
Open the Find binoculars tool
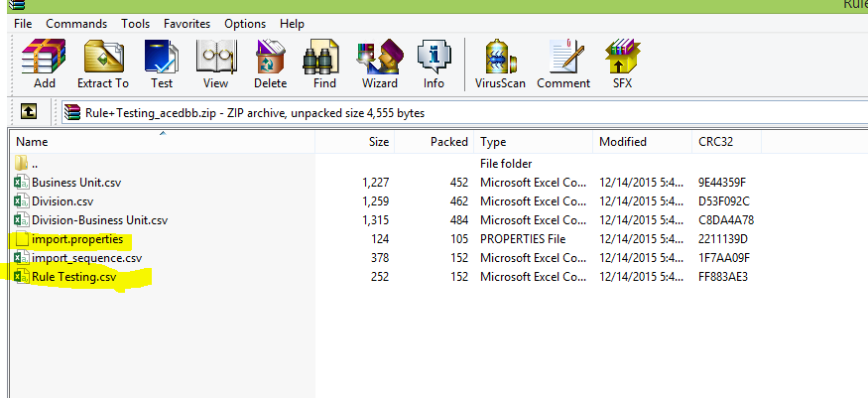coord(324,65)
